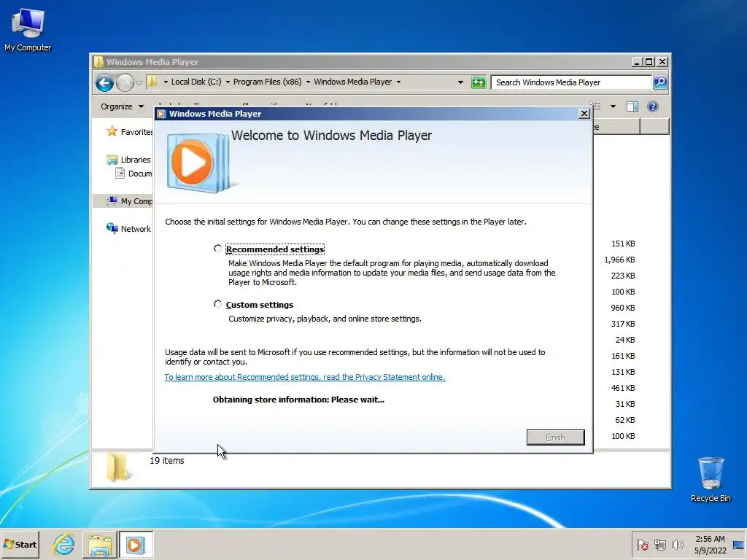Refresh the Explorer folder view
The width and height of the screenshot is (747, 560).
[479, 82]
